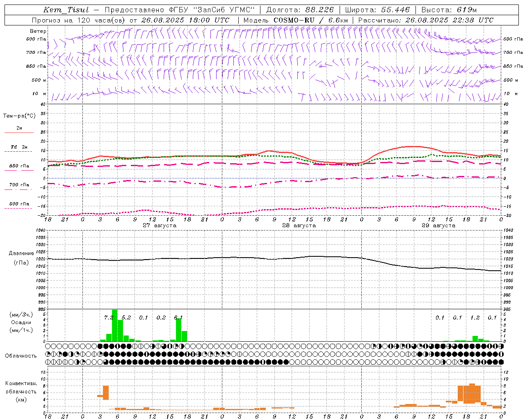Click the "6.1" precipitation value
525x420 pixels.
coord(178,317)
